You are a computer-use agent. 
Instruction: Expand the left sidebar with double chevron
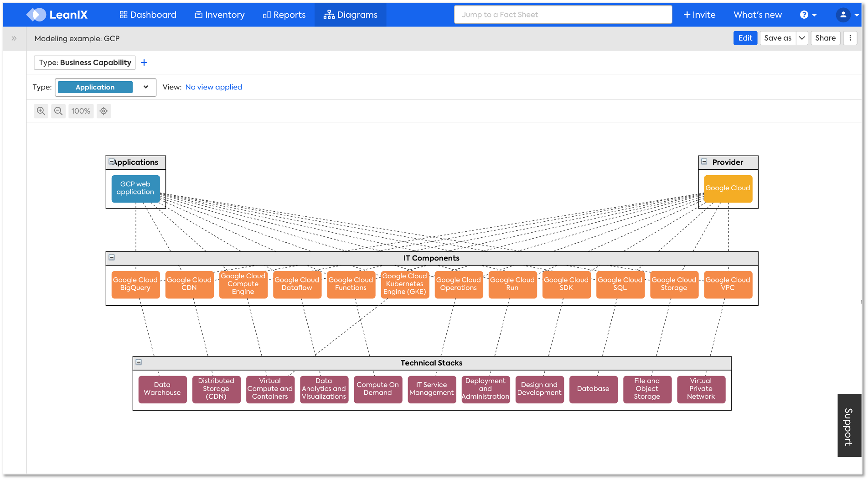(14, 38)
